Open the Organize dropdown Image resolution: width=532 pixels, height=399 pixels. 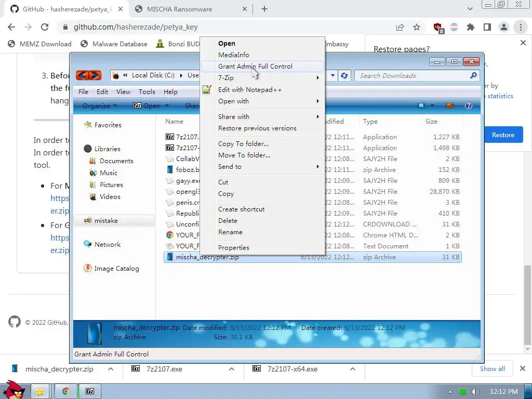[x=99, y=106]
